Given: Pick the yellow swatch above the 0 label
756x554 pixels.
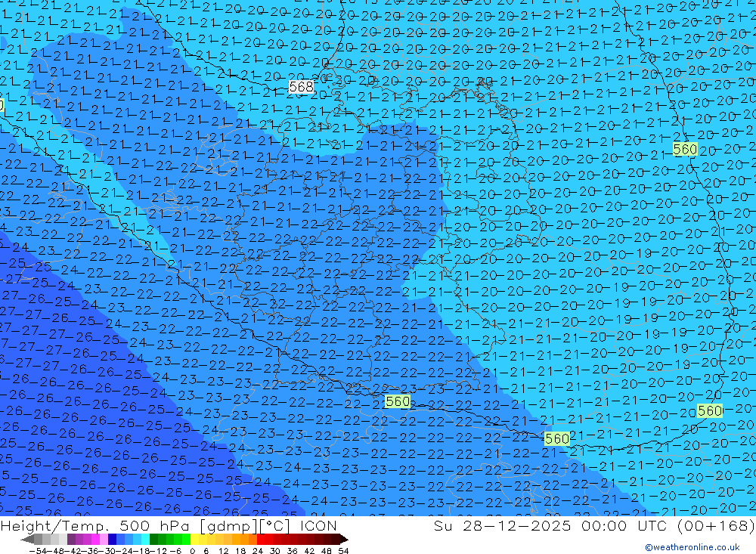Looking at the screenshot, I should point(195,539).
